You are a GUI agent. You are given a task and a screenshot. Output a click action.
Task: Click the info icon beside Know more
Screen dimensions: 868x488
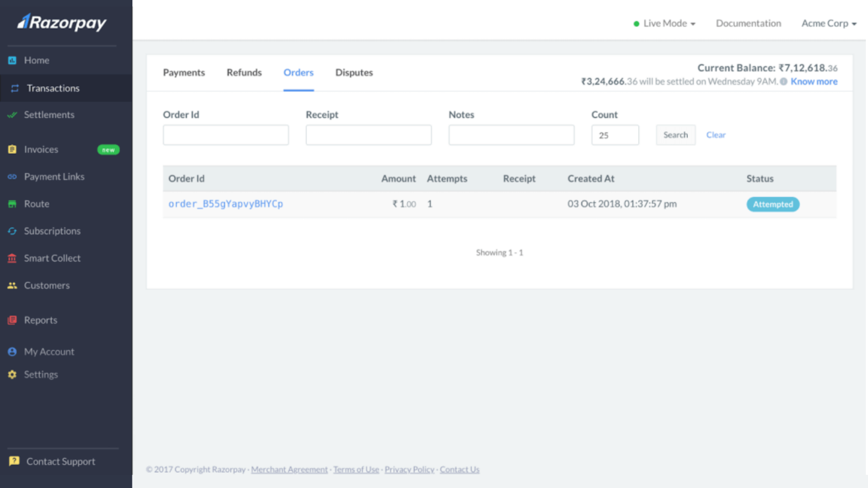pyautogui.click(x=783, y=81)
